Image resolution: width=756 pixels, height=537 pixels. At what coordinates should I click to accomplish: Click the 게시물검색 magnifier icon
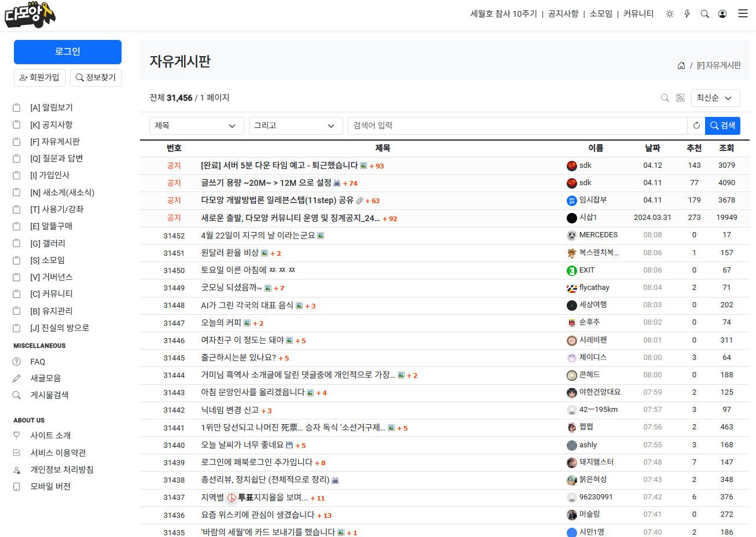click(17, 395)
